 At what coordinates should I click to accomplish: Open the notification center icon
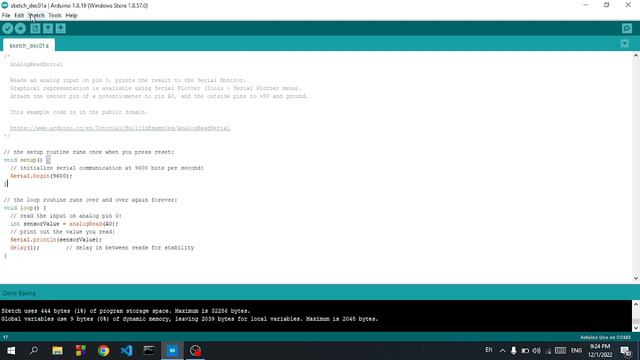coord(626,351)
